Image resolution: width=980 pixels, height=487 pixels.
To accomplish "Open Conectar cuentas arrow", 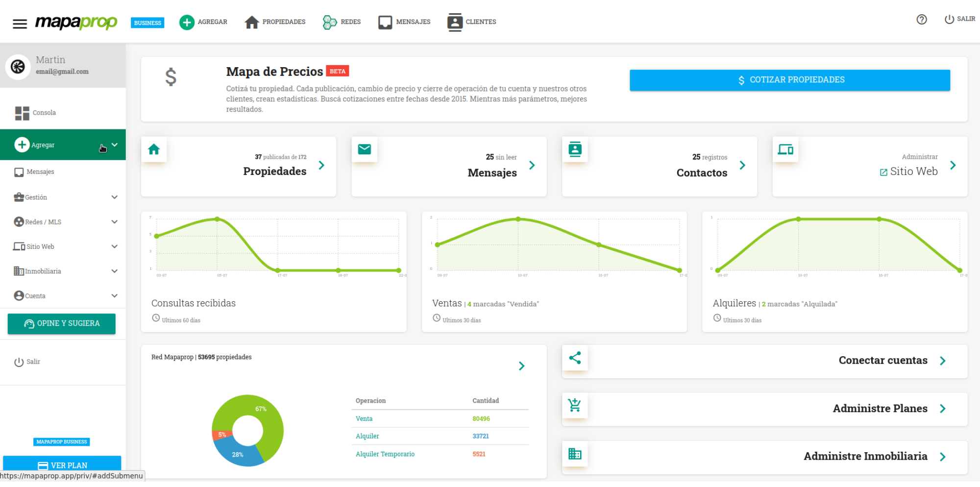I will pos(943,361).
